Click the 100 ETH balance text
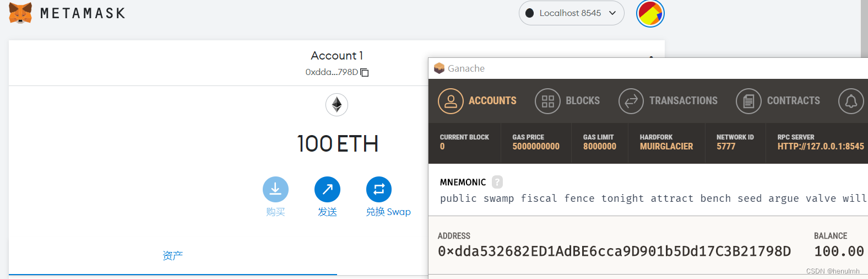 pos(338,144)
